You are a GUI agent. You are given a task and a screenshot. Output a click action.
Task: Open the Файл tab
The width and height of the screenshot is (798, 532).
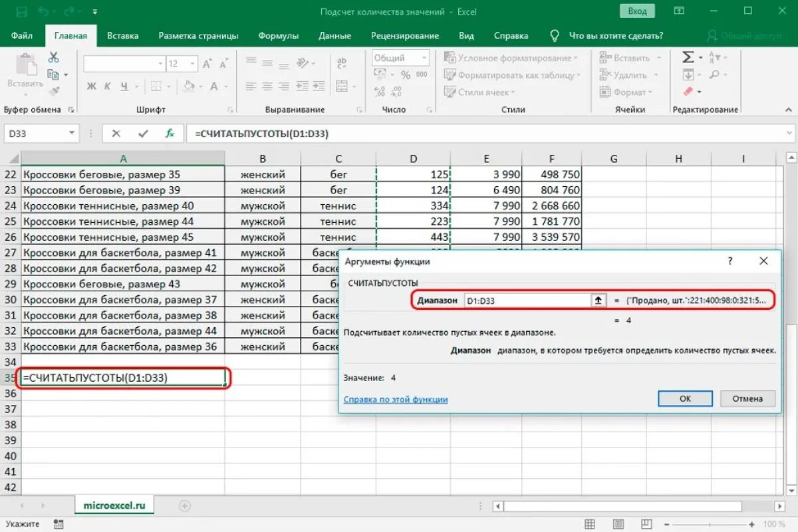(x=22, y=36)
